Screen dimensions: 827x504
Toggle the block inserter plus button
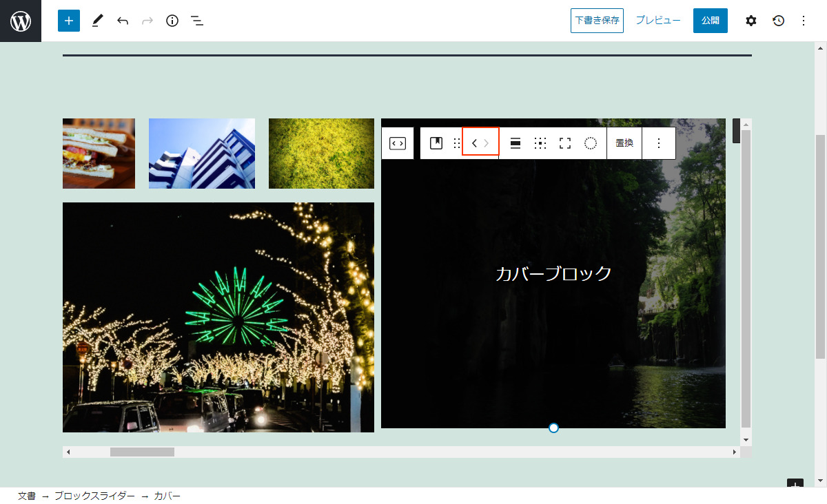tap(69, 21)
